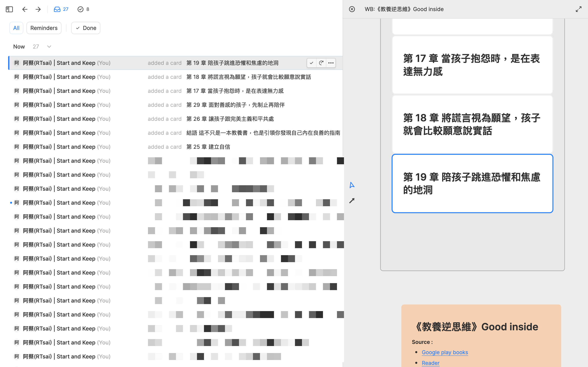Image resolution: width=588 pixels, height=367 pixels.
Task: Select the pointer tool in the whiteboard preview
Action: point(352,185)
